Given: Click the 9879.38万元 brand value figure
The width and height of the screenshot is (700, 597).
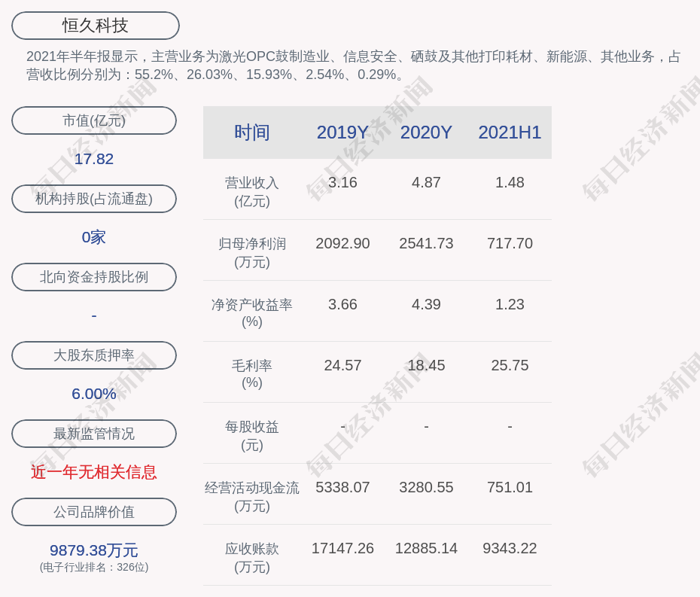Looking at the screenshot, I should click(x=94, y=550).
